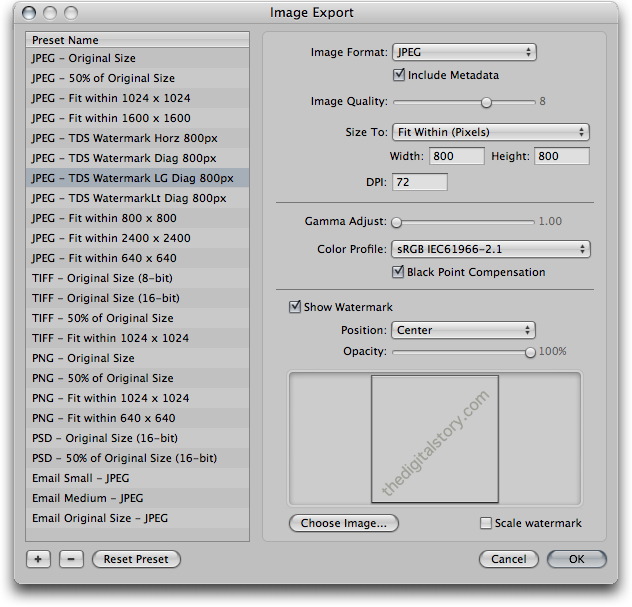632x607 pixels.
Task: Click the watermark preview thumbnail
Action: click(x=434, y=439)
